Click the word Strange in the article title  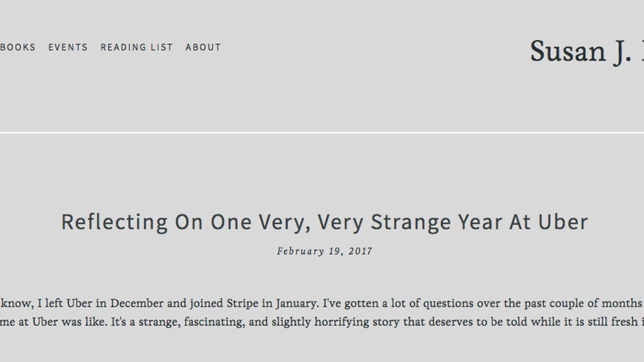coord(411,222)
